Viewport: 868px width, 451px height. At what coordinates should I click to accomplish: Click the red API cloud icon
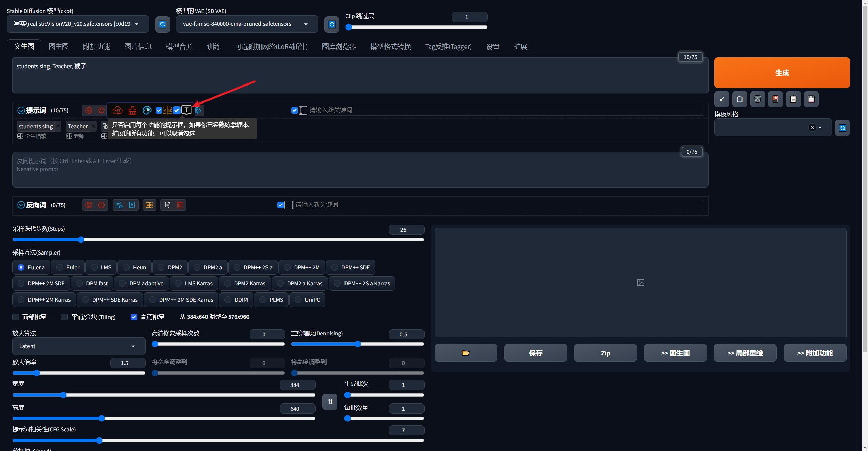tap(117, 110)
